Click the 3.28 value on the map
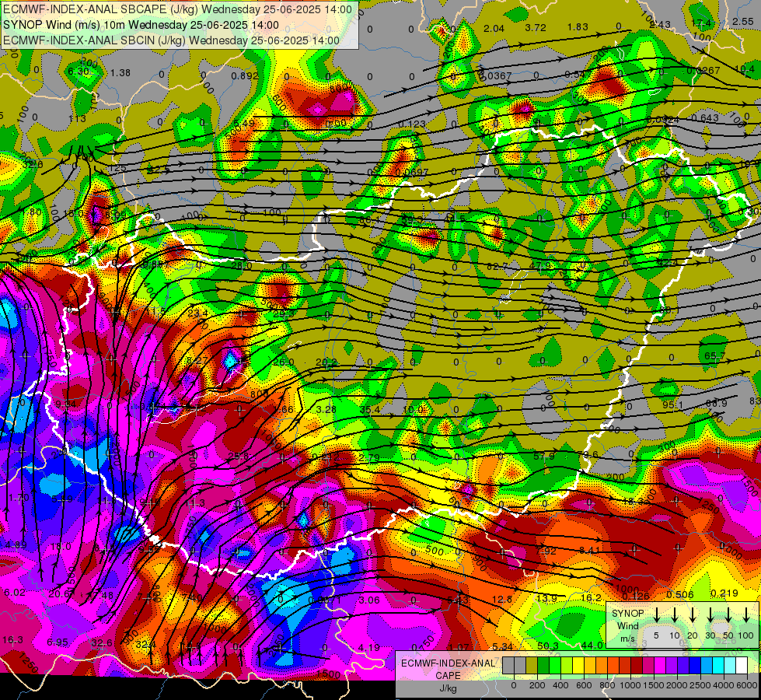The width and height of the screenshot is (761, 700). pyautogui.click(x=326, y=410)
